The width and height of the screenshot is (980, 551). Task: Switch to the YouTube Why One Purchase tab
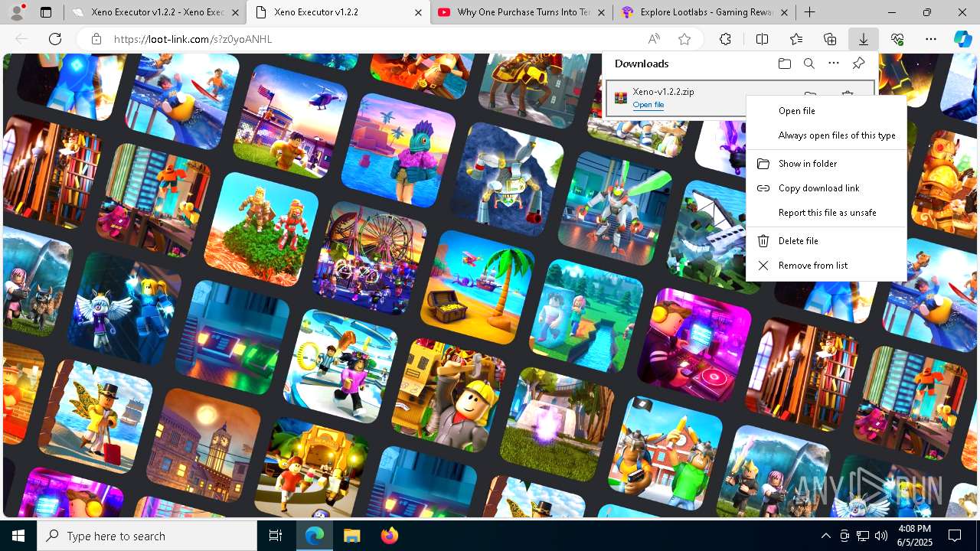click(521, 12)
